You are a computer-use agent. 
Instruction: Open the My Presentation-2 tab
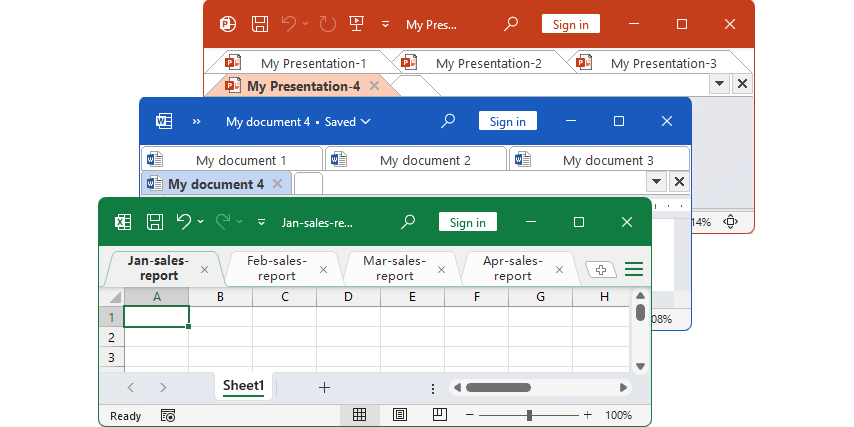[488, 63]
